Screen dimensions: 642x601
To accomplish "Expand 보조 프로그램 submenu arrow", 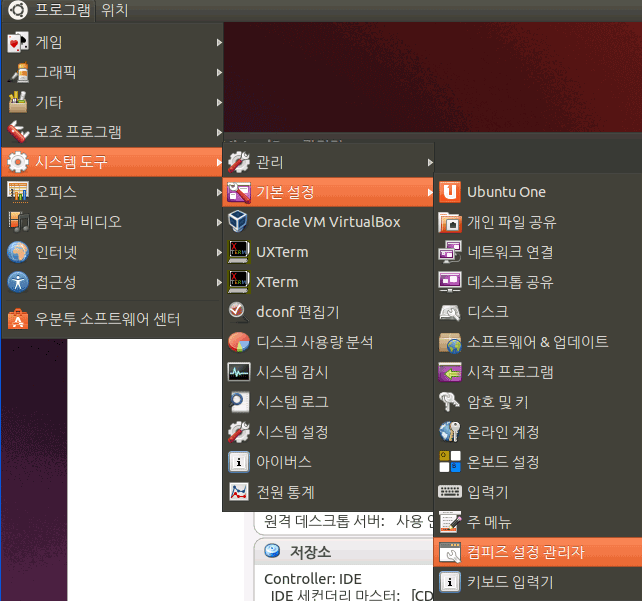I will pos(219,132).
